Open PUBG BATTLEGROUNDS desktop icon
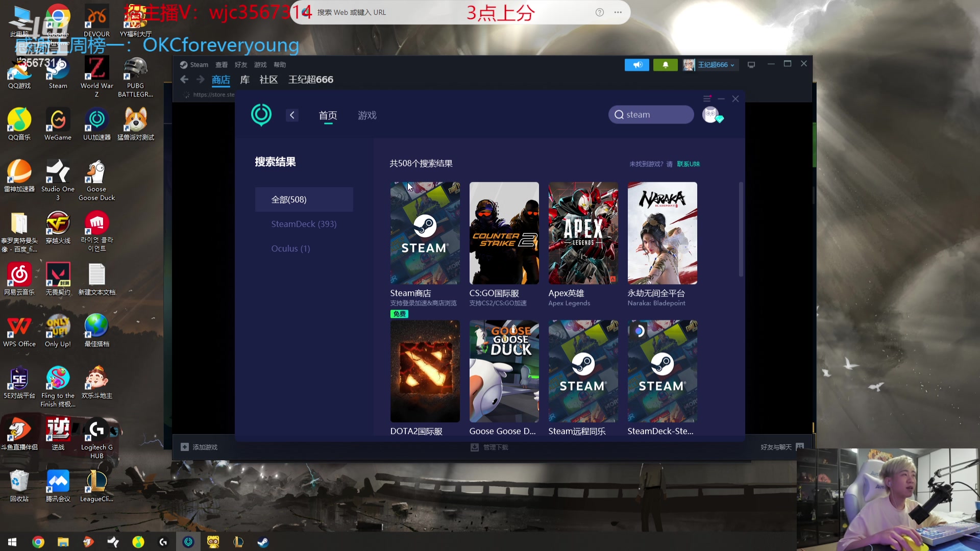980x551 pixels. [x=135, y=76]
